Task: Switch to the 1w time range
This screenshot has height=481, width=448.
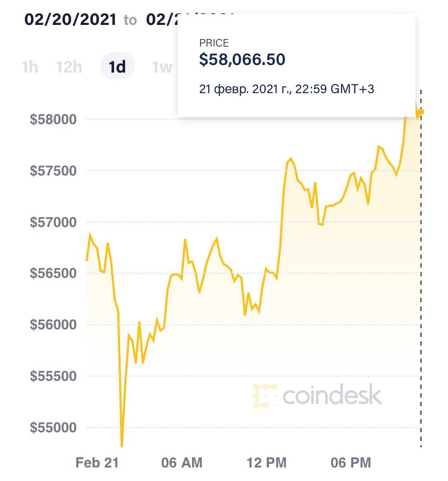Action: 163,67
